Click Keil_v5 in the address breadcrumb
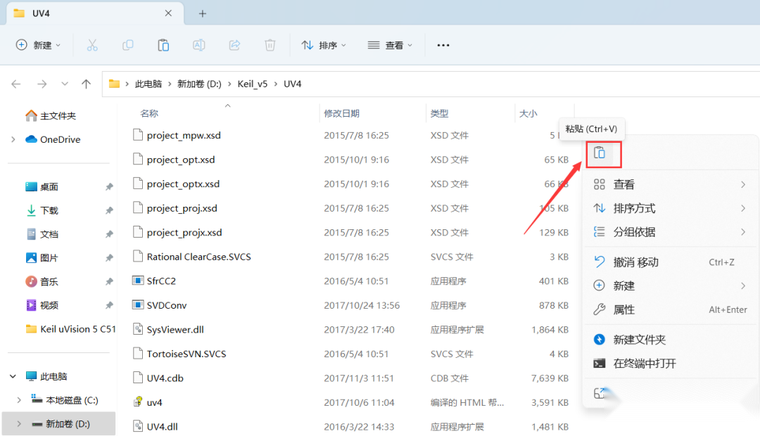760x436 pixels. (252, 84)
